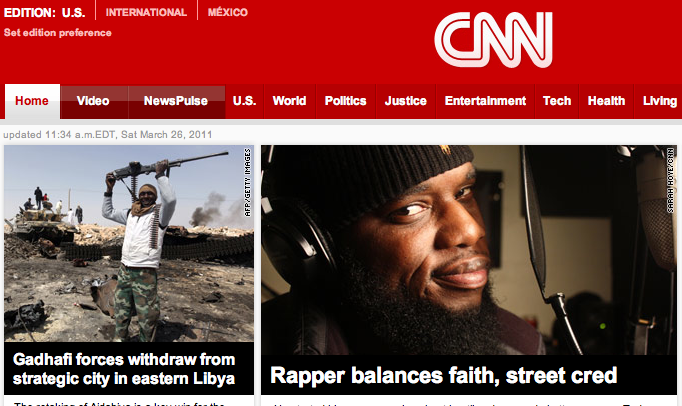Open the Living section

(x=659, y=101)
